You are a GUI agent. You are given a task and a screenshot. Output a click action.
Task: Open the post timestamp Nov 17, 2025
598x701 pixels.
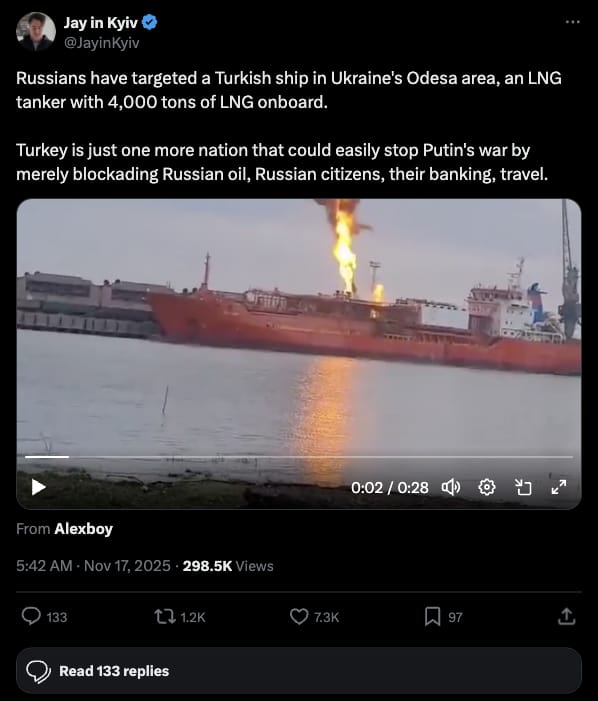coord(93,566)
